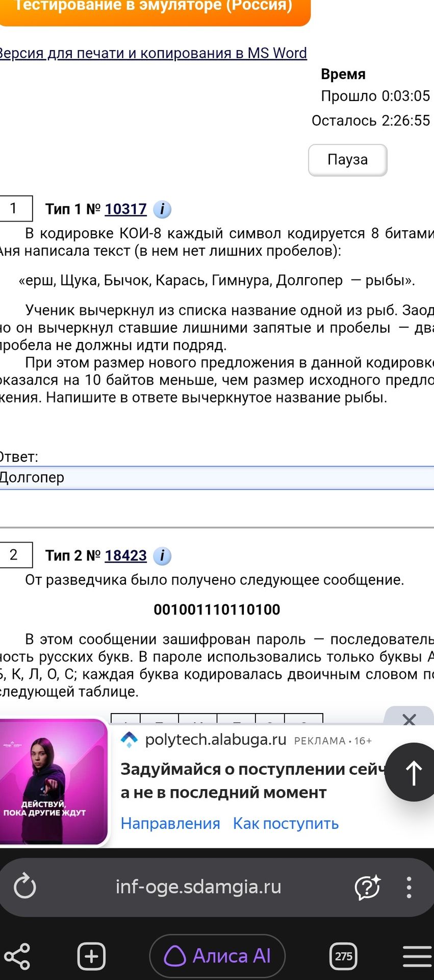The width and height of the screenshot is (434, 980).
Task: Open the print version link for MS Word
Action: click(153, 53)
